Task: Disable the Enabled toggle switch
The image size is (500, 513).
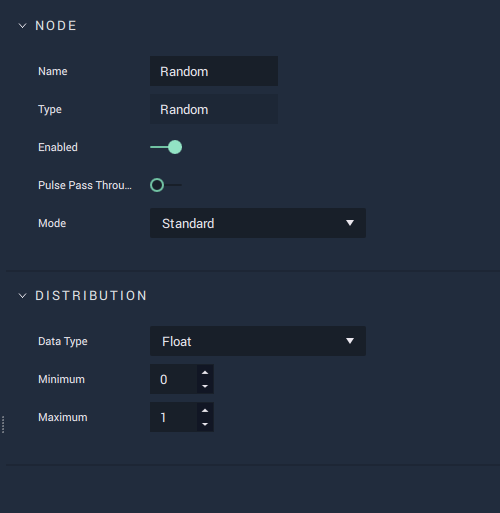Action: (x=166, y=147)
